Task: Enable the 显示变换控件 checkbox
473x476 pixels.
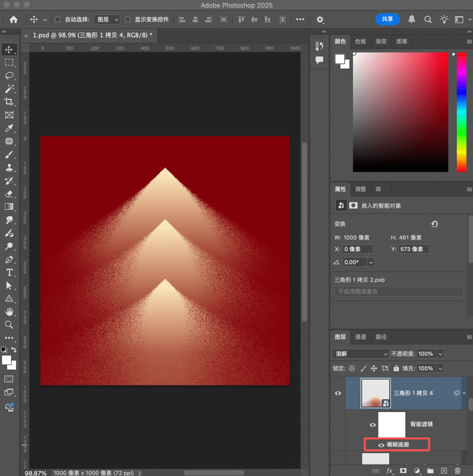Action: pos(127,19)
